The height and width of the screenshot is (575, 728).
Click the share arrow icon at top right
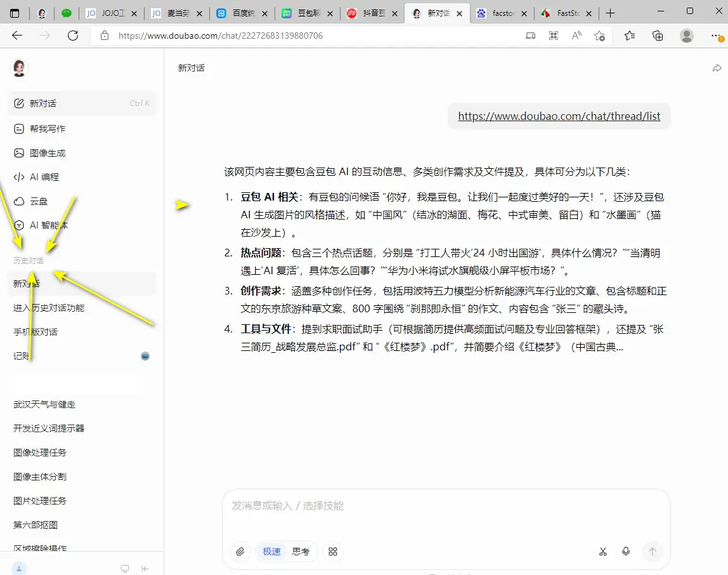[x=717, y=69]
